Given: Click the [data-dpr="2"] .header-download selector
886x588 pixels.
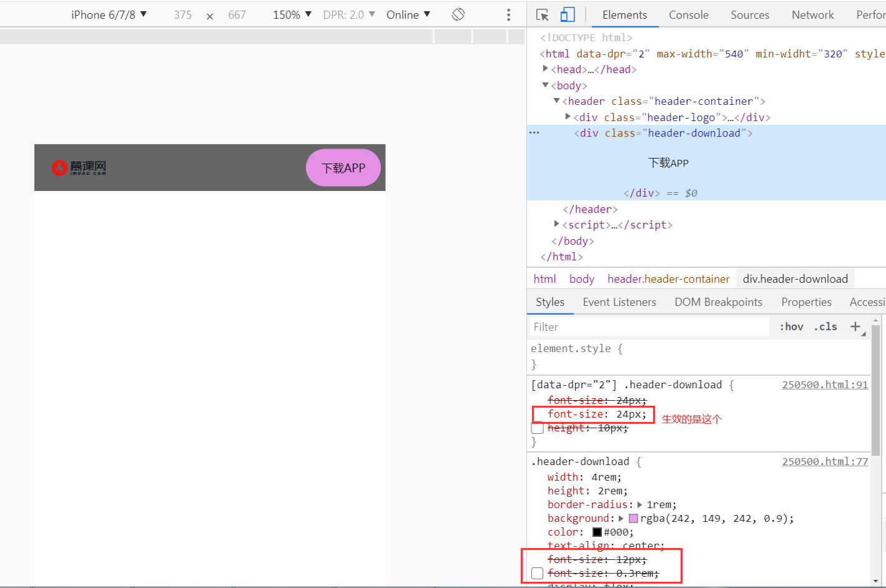Looking at the screenshot, I should point(626,385).
